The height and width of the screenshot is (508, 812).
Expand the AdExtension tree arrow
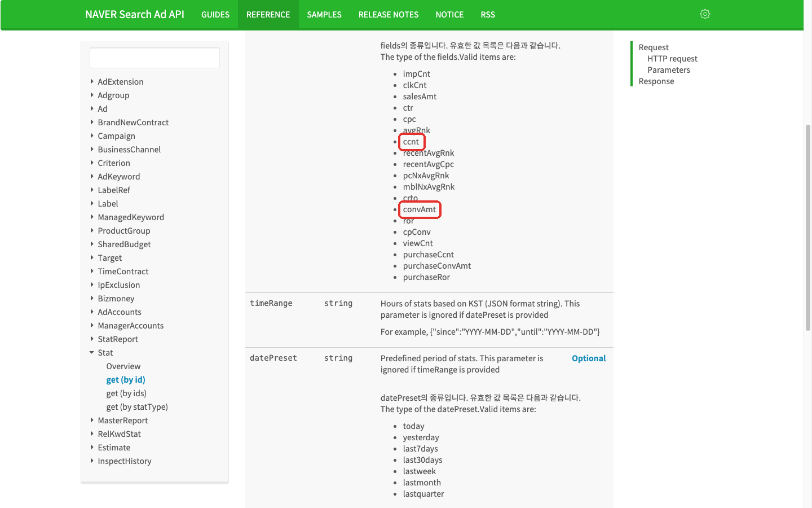tap(92, 81)
